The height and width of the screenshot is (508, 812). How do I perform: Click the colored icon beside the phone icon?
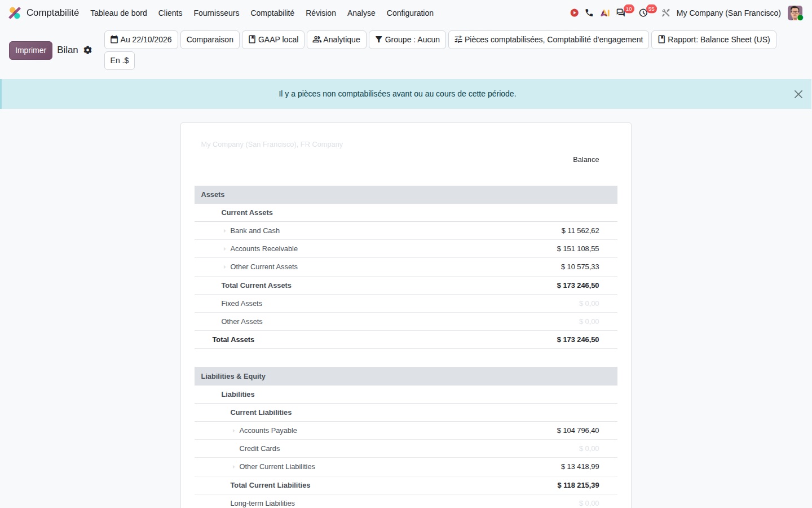tap(605, 13)
